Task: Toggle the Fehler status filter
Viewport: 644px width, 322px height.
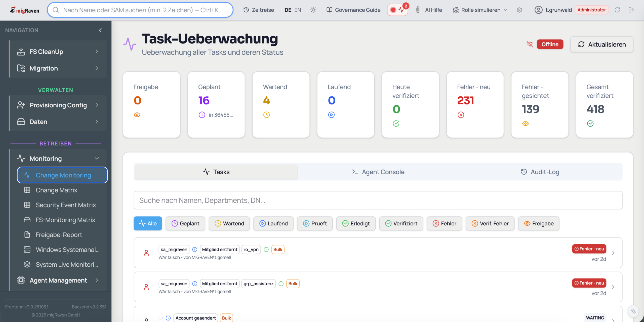Action: 444,223
